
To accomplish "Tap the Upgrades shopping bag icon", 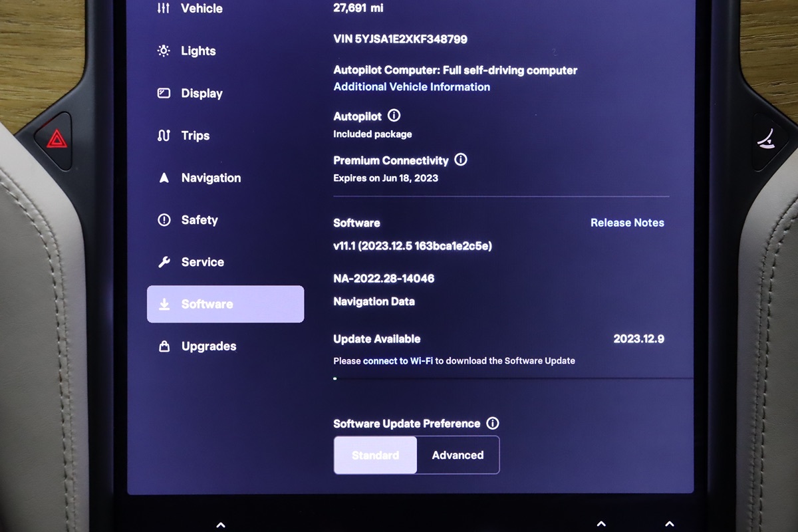I will pos(164,346).
